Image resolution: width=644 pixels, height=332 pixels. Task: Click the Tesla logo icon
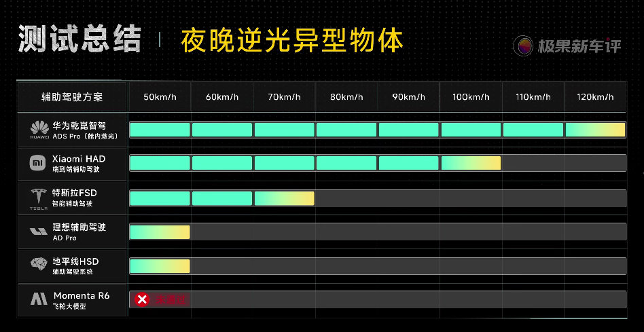click(39, 198)
